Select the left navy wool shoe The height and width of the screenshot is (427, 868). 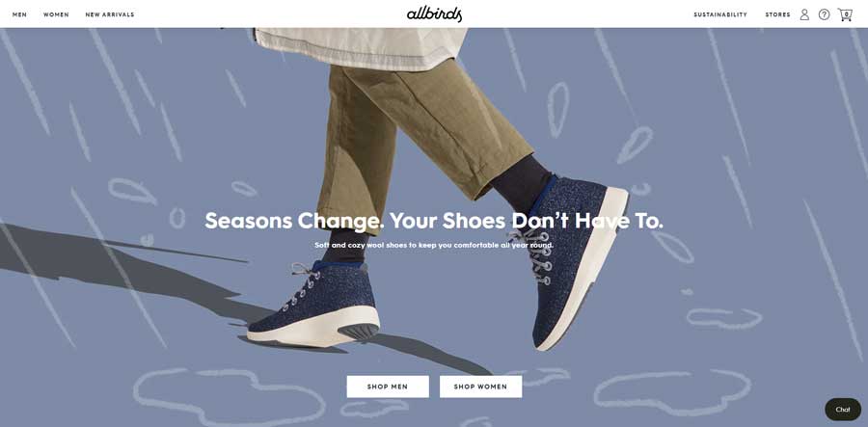(313, 303)
